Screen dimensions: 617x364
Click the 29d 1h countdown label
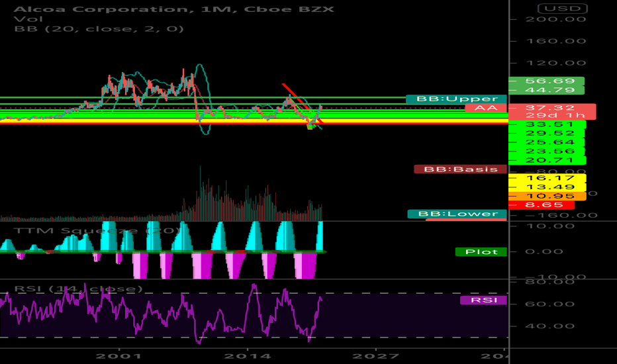[x=552, y=116]
